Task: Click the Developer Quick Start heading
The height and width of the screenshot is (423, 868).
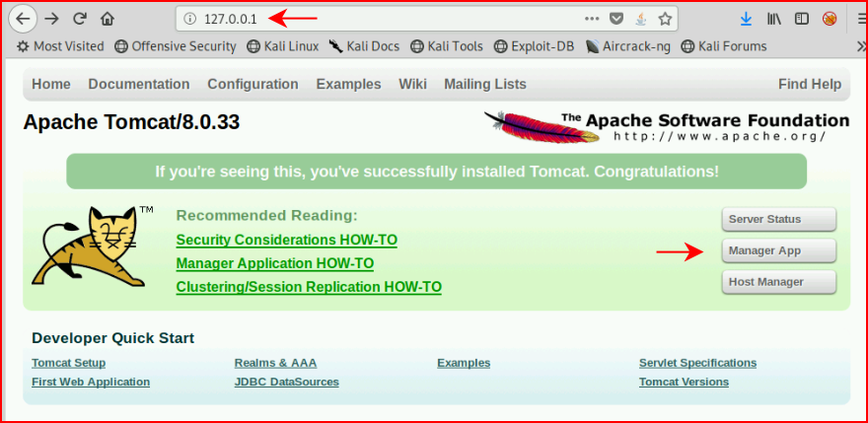Action: pyautogui.click(x=112, y=338)
